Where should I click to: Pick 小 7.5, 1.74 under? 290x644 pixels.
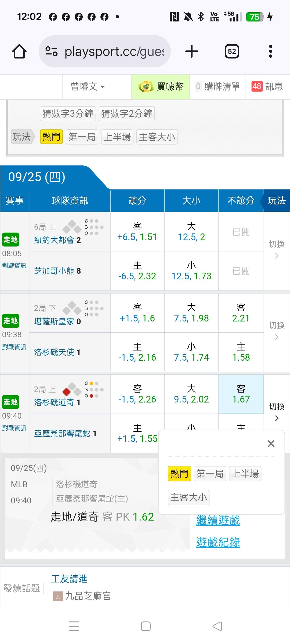pos(191,352)
